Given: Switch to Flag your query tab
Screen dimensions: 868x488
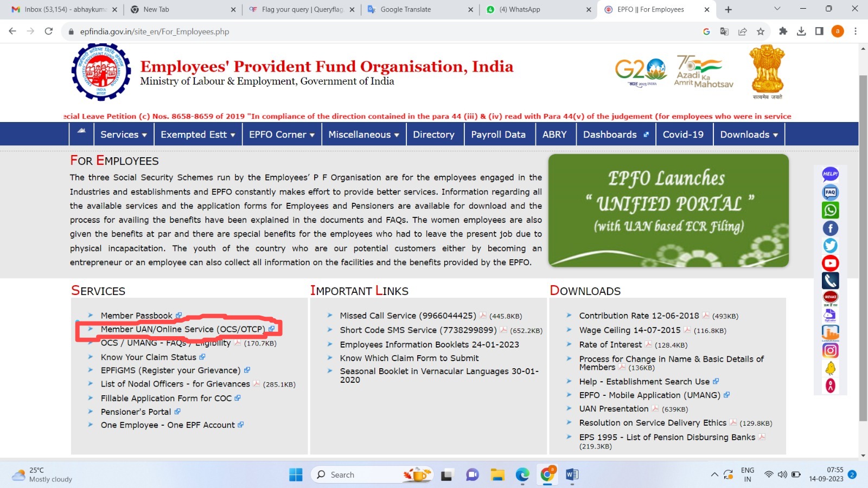Looking at the screenshot, I should (x=302, y=10).
